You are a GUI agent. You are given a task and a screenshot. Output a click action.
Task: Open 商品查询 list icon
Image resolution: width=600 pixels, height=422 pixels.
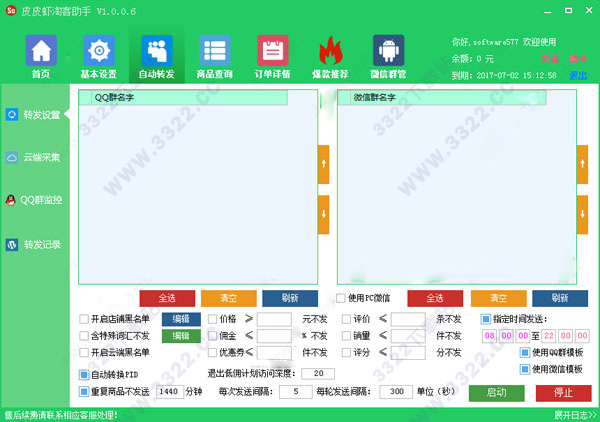(x=215, y=51)
